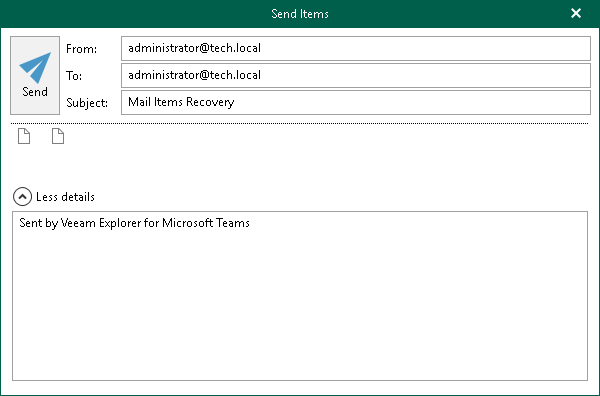This screenshot has height=396, width=600.
Task: Close the Send Items dialog
Action: click(x=576, y=13)
